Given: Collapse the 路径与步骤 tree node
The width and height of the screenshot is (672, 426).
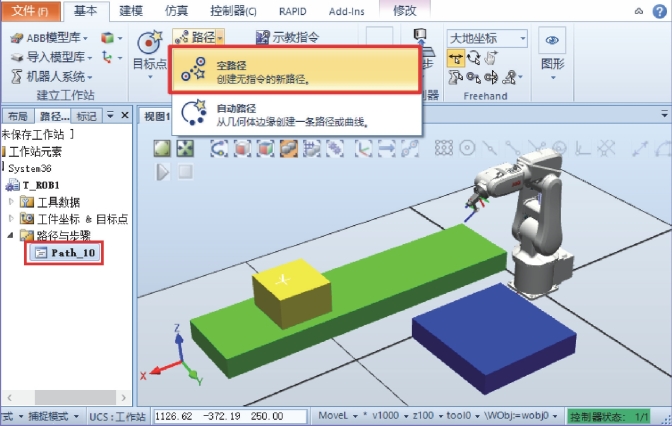Looking at the screenshot, I should coord(10,235).
